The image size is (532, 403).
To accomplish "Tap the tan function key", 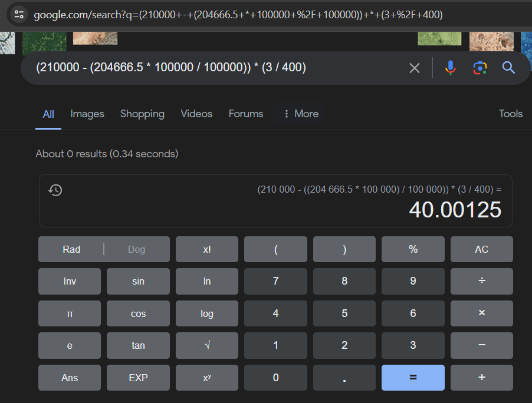I will pyautogui.click(x=138, y=345).
